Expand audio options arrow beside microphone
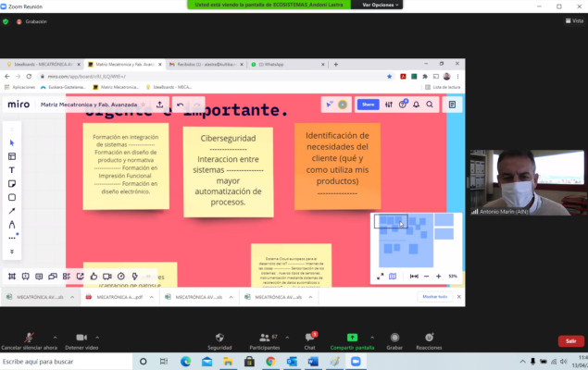This screenshot has height=370, width=588. (x=54, y=337)
